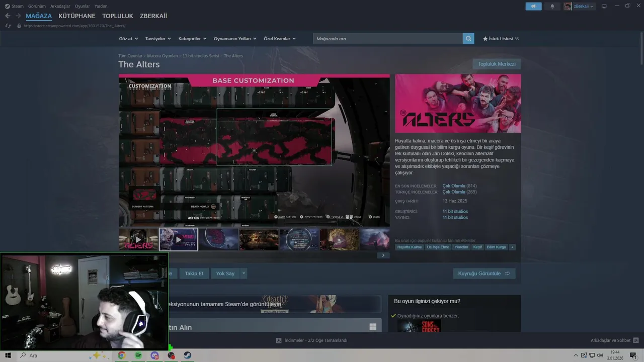Click the 11 bit studios Serisi breadcrumb
This screenshot has height=362, width=644.
(x=201, y=56)
